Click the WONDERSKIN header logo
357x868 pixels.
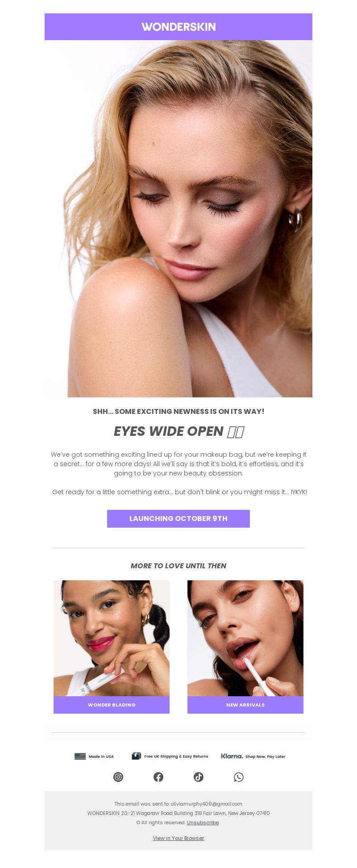tap(178, 27)
